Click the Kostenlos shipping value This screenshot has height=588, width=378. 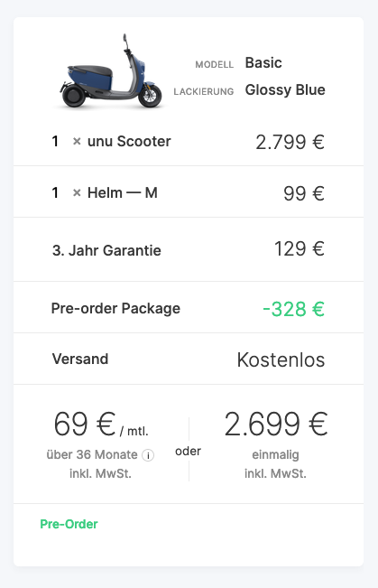tap(281, 360)
